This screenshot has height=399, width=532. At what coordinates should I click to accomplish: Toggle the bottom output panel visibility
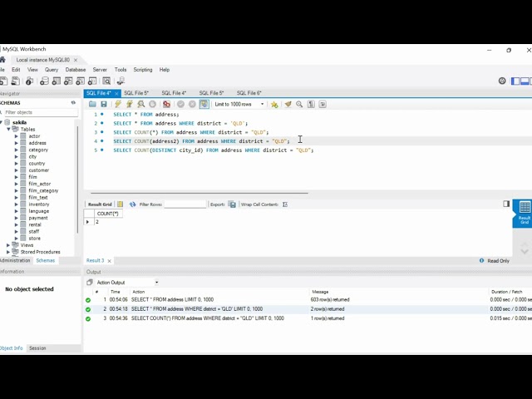[525, 81]
